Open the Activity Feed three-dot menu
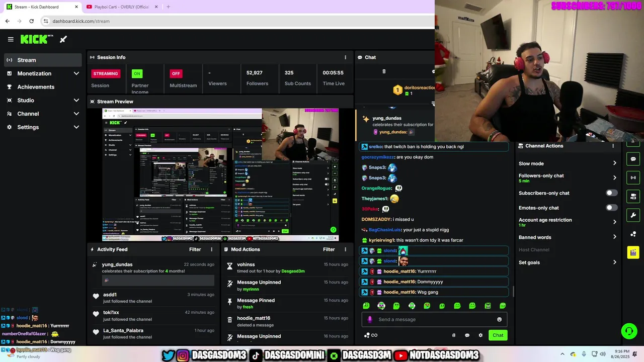Image resolution: width=644 pixels, height=362 pixels. 211,249
